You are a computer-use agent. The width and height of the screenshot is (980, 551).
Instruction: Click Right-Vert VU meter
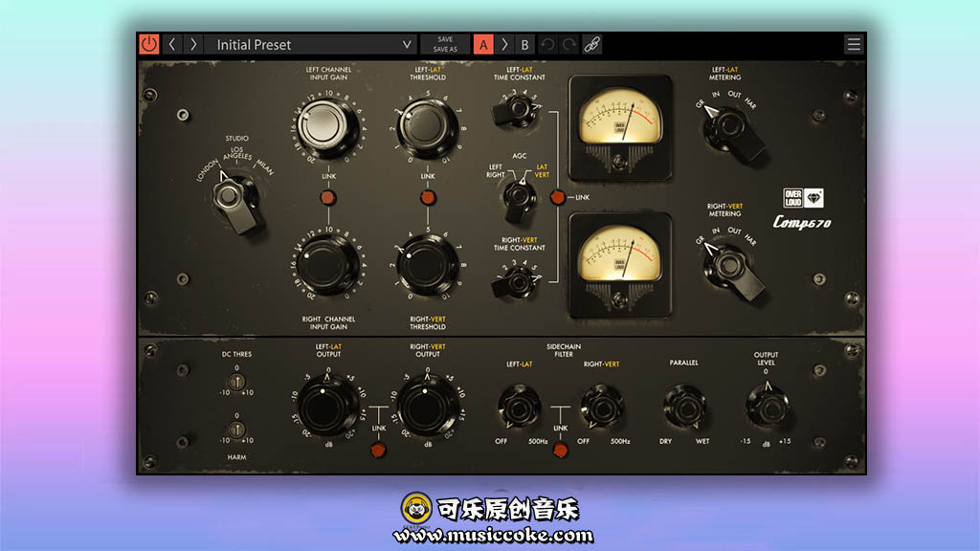point(620,265)
